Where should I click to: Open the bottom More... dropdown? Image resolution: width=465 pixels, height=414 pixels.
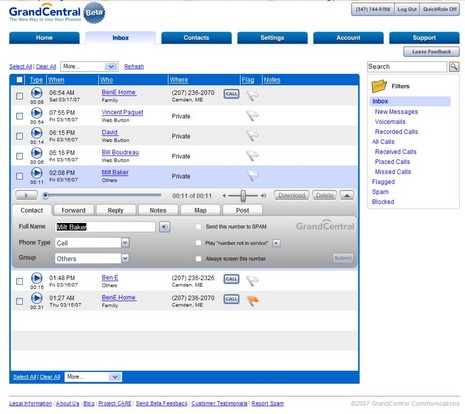click(x=93, y=377)
